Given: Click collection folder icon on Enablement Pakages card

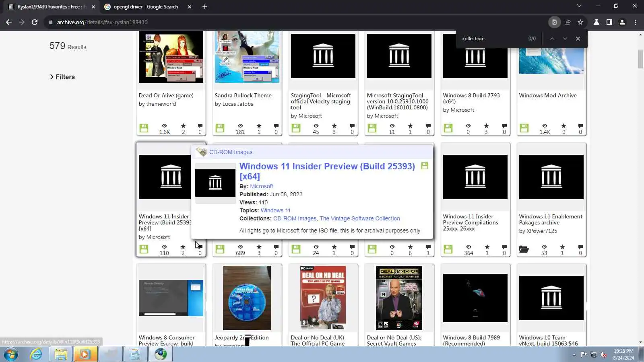Looking at the screenshot, I should [x=524, y=249].
